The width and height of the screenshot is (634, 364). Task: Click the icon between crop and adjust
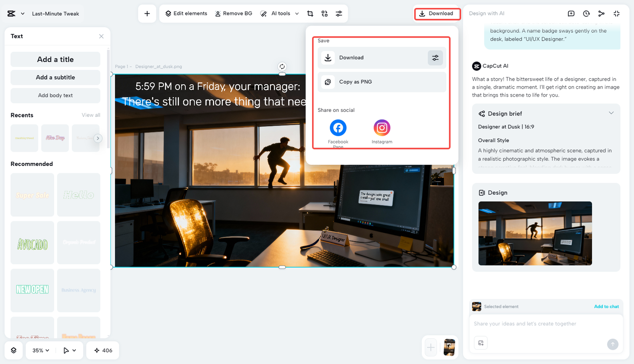coord(324,13)
